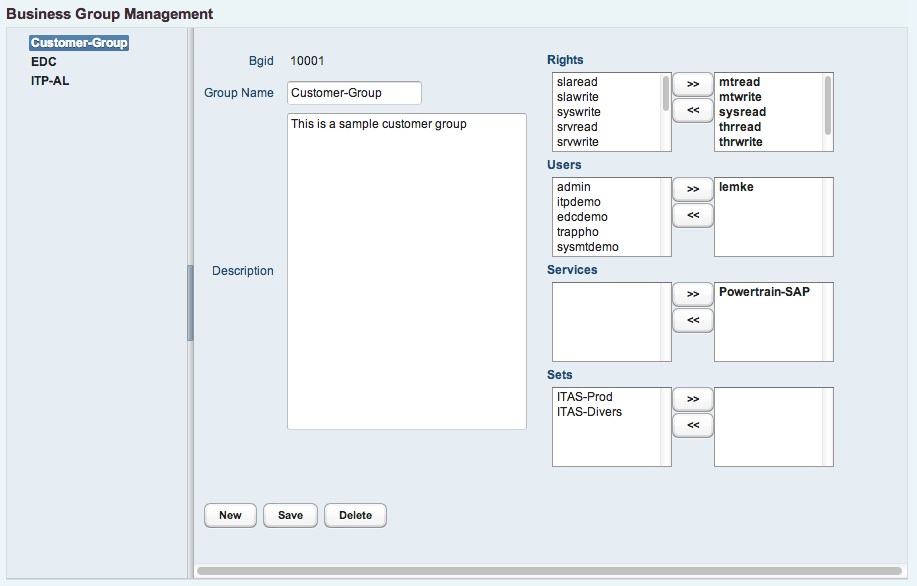This screenshot has height=586, width=917.
Task: Click the Users remove (<<) button
Action: 692,215
